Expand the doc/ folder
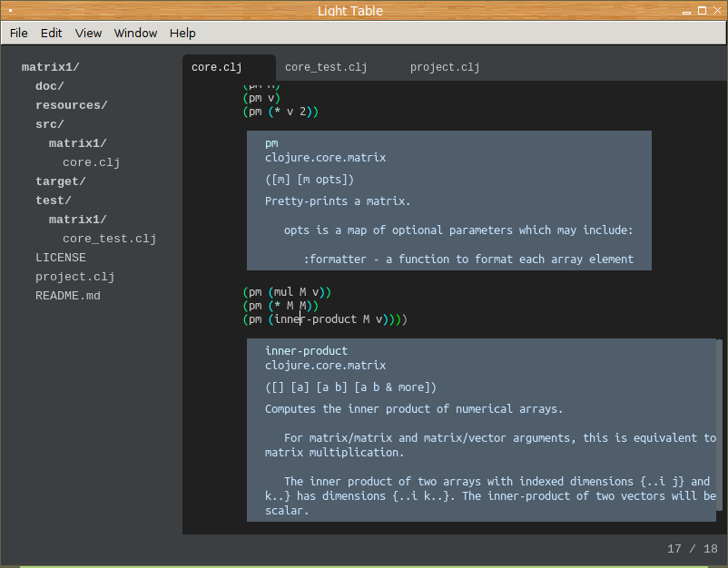The image size is (728, 568). [x=49, y=86]
